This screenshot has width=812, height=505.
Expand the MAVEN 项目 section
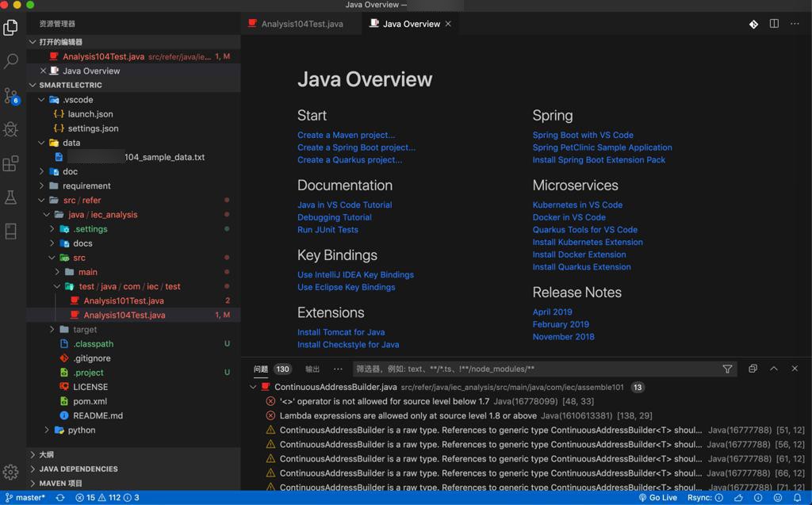click(60, 483)
